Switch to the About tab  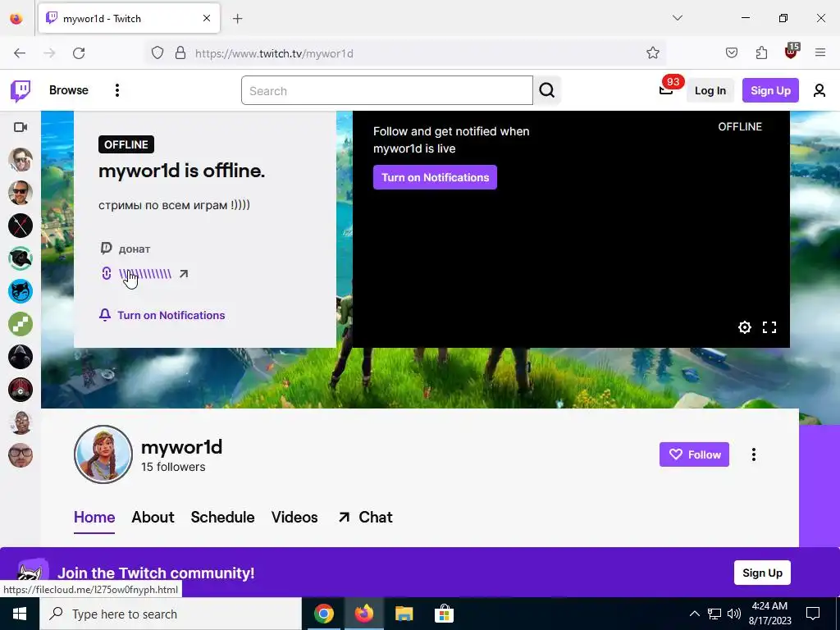153,518
